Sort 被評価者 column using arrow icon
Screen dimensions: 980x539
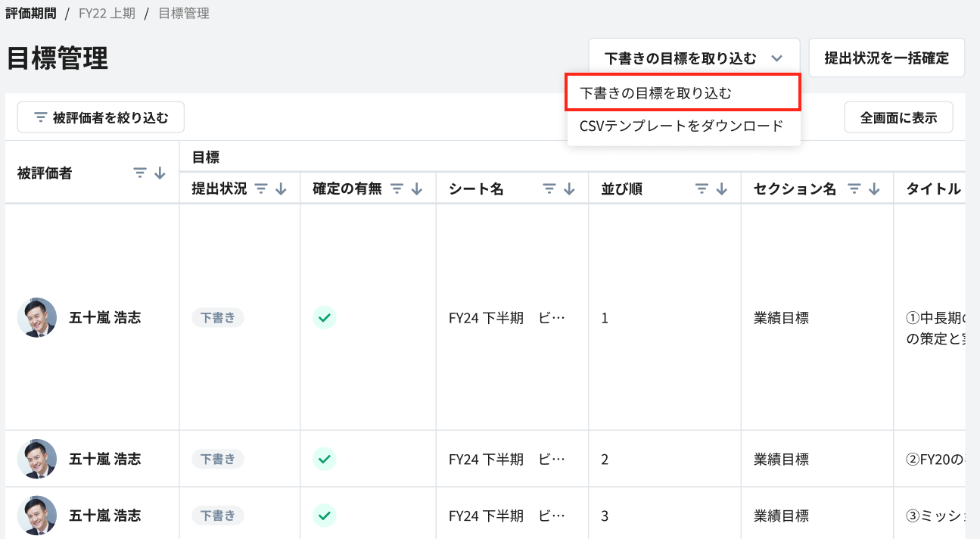[x=160, y=173]
